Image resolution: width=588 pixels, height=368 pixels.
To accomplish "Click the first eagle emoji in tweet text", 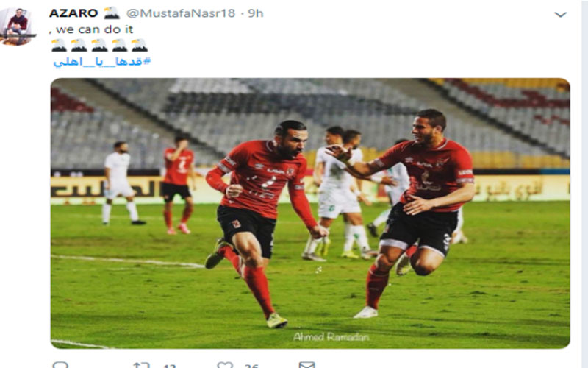I will (59, 45).
